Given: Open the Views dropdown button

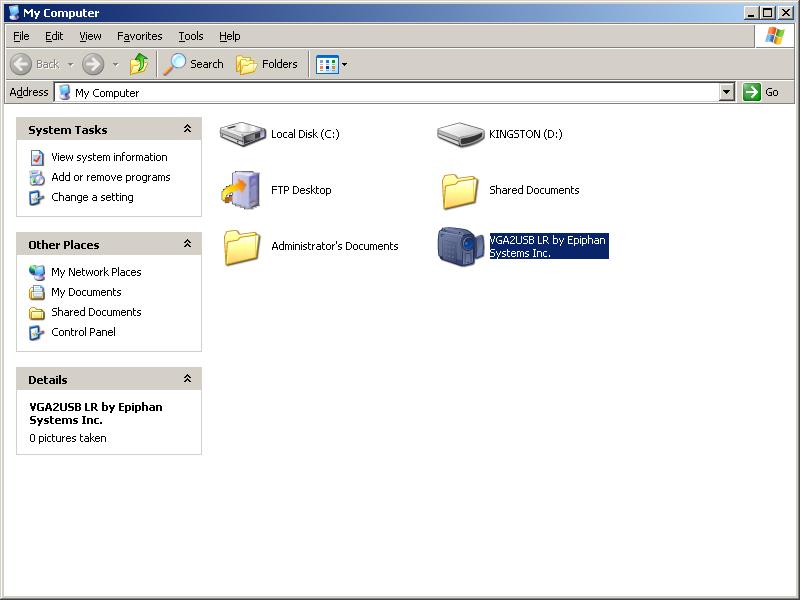Looking at the screenshot, I should click(332, 64).
